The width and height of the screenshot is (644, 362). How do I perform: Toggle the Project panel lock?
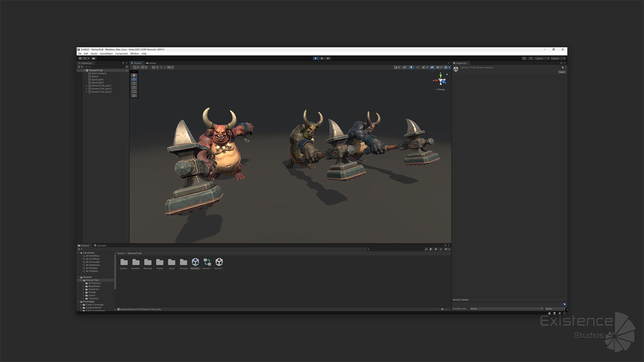point(445,245)
